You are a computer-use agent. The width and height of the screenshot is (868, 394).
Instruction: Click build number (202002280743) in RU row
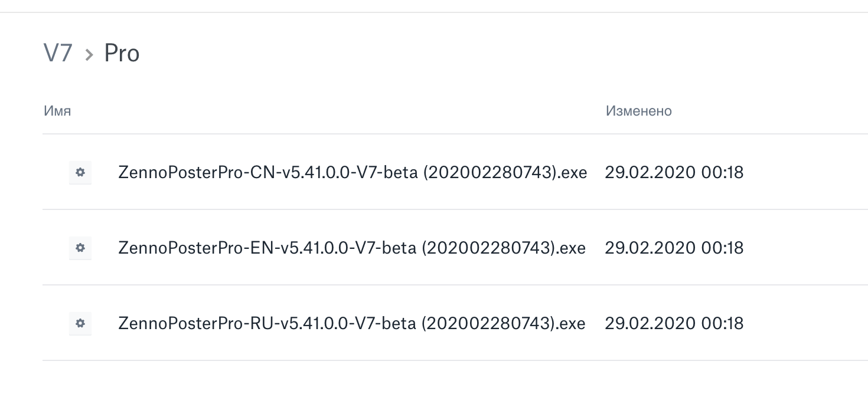tap(488, 323)
